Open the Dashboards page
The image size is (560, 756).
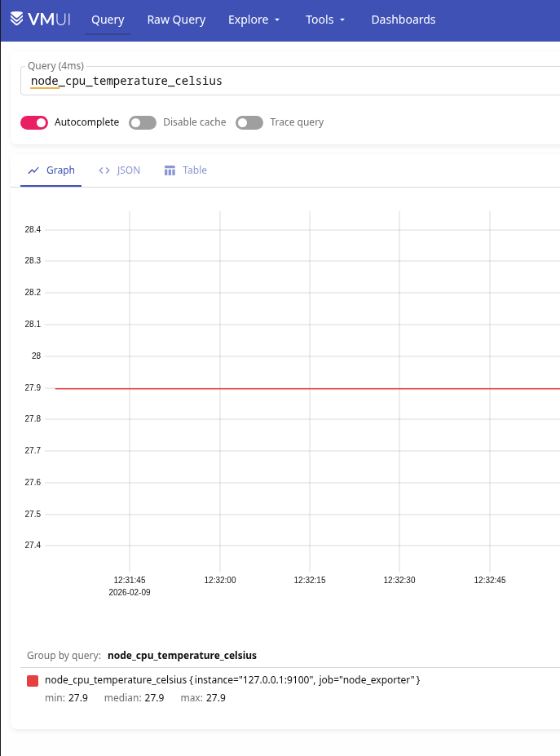[403, 20]
